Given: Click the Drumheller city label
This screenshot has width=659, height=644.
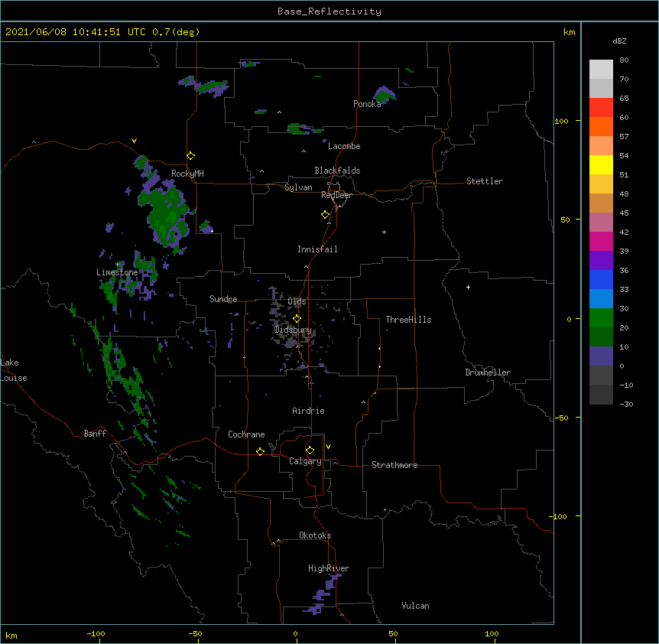Looking at the screenshot, I should click(x=488, y=372).
